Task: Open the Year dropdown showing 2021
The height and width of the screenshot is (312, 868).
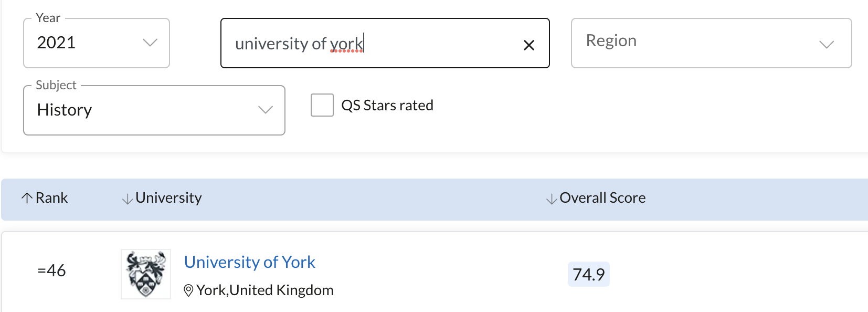Action: pyautogui.click(x=97, y=43)
